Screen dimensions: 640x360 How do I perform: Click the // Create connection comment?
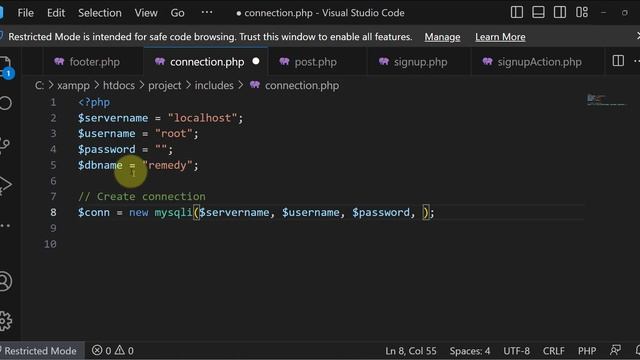(142, 196)
